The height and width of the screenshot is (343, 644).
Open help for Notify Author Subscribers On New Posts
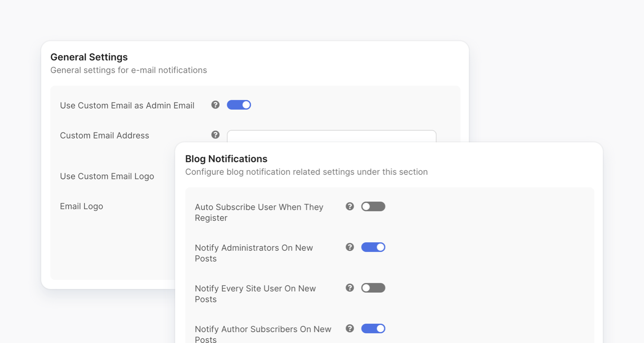point(349,328)
